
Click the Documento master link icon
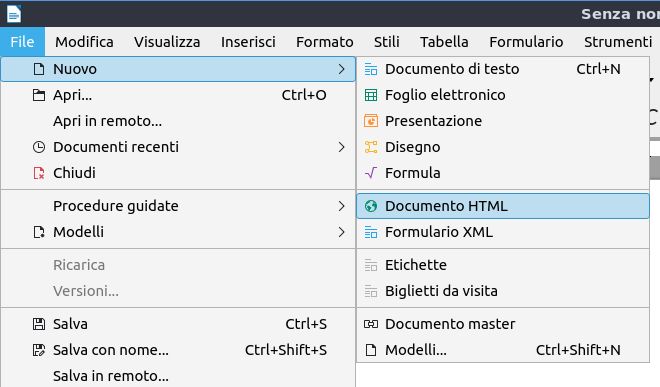pos(371,324)
